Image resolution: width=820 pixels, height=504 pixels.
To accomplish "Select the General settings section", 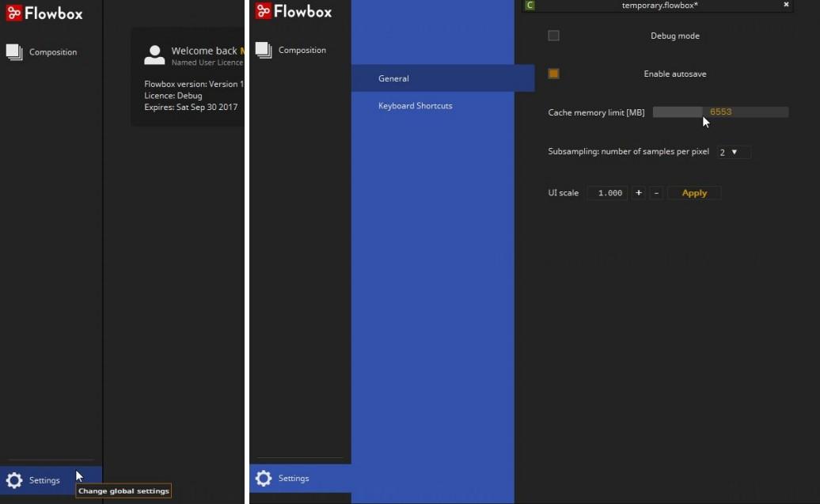I will tap(442, 78).
